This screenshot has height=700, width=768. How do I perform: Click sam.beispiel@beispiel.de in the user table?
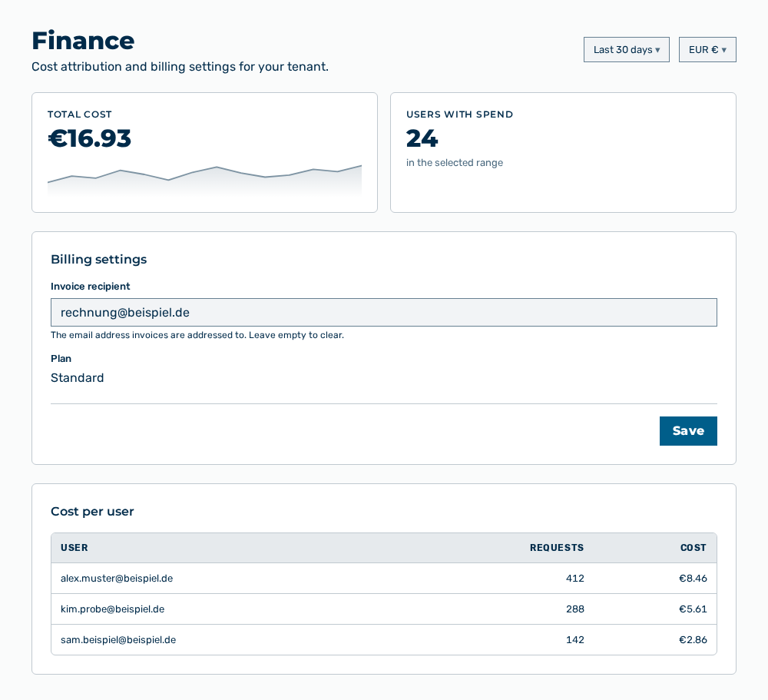point(118,640)
